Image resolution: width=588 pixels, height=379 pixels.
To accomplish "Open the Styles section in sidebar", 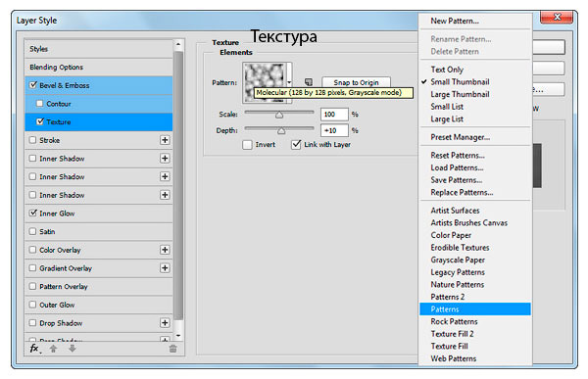I will point(99,49).
